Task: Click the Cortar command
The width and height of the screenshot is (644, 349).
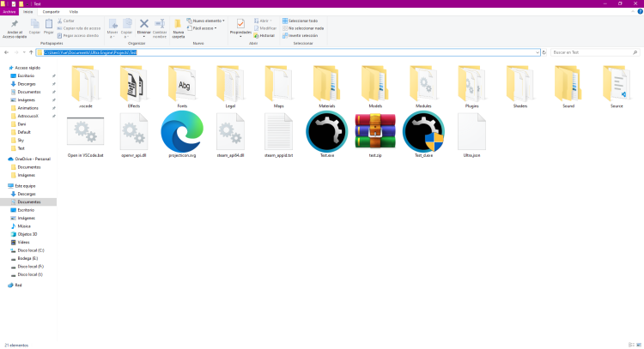Action: tap(66, 21)
